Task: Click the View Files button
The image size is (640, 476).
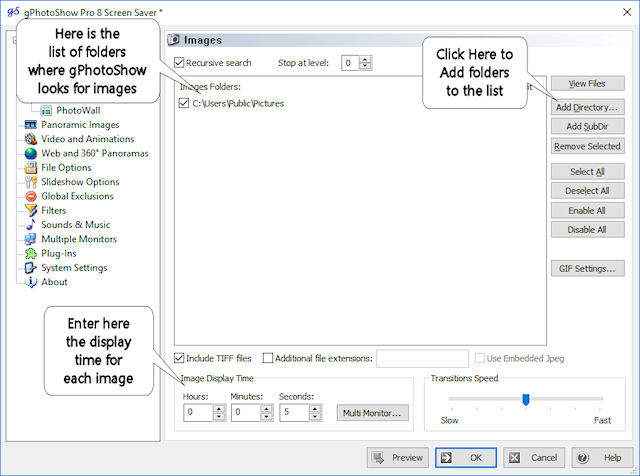Action: 587,84
